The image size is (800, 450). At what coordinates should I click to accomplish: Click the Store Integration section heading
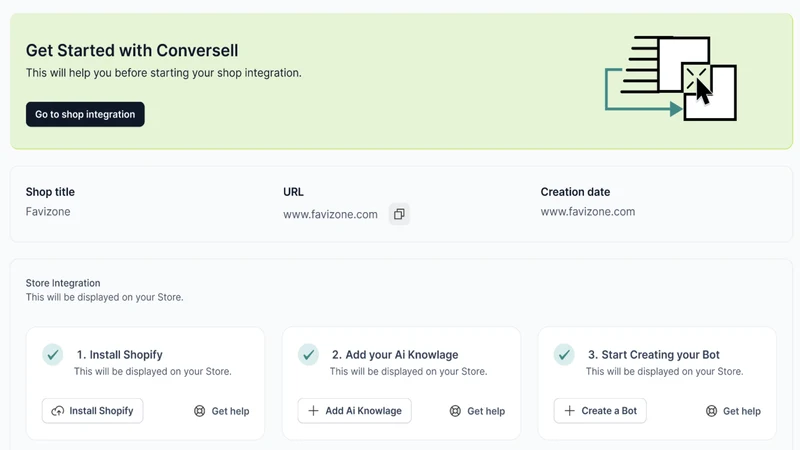coord(63,283)
